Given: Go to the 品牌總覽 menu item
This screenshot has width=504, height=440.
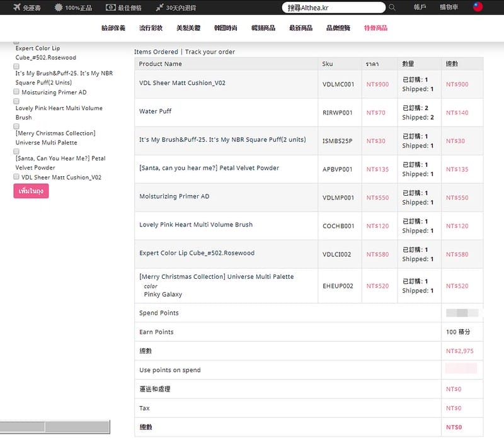Looking at the screenshot, I should tap(338, 28).
